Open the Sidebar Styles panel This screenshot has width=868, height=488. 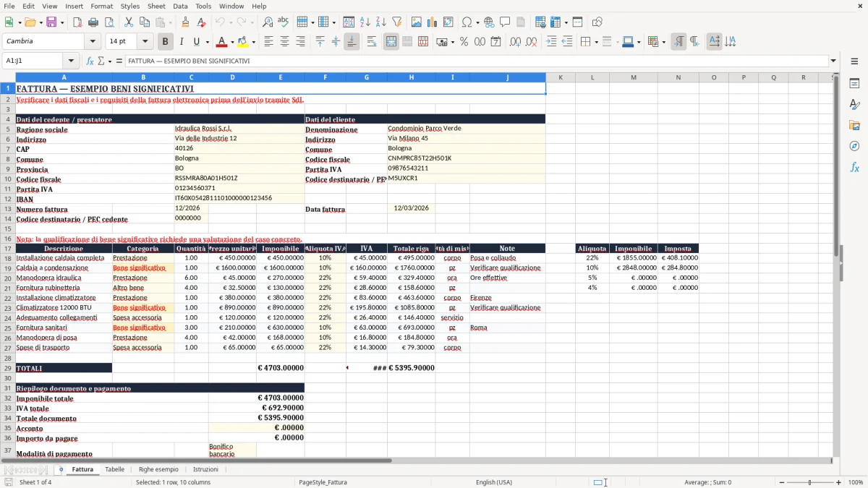(x=854, y=104)
